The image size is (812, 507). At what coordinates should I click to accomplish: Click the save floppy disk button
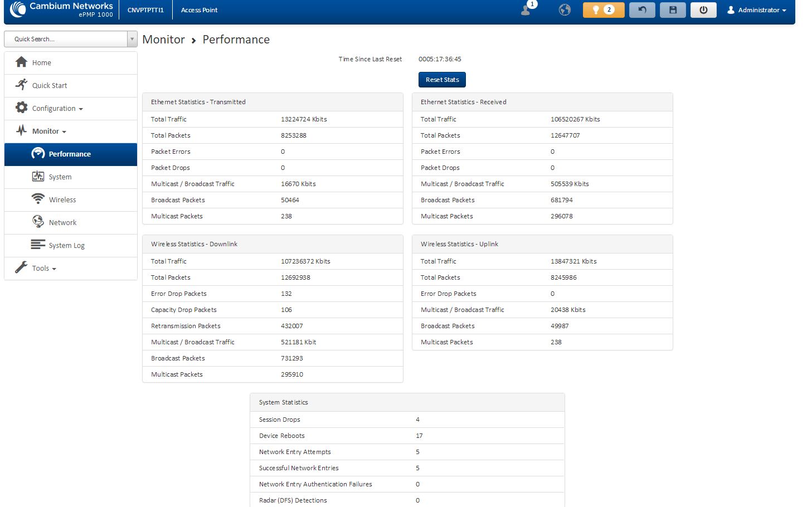point(673,10)
